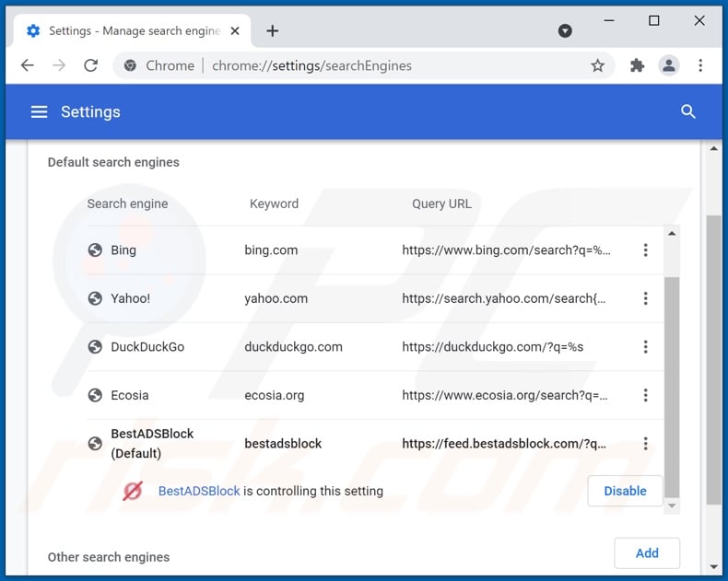Click the feed.bestadsblock.com query URL

[x=504, y=444]
